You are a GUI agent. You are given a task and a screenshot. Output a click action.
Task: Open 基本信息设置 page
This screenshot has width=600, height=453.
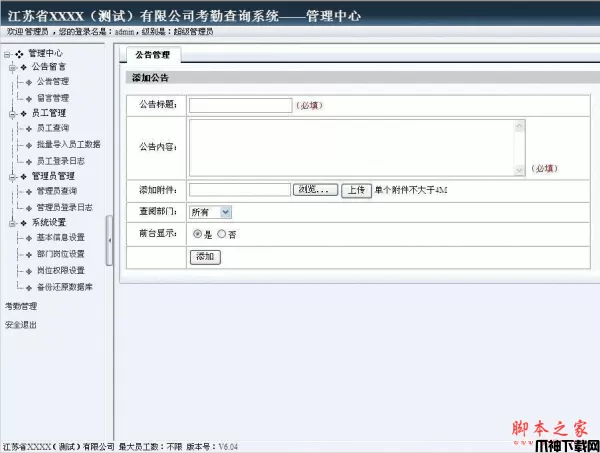60,237
